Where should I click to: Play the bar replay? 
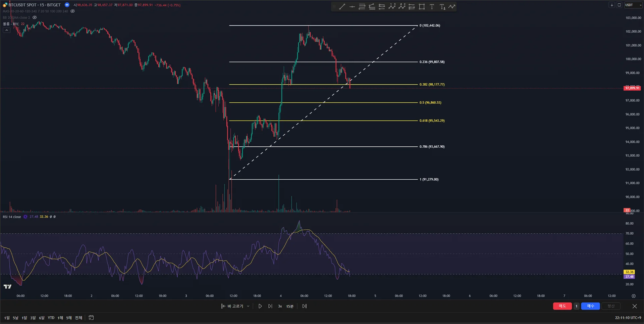click(260, 306)
